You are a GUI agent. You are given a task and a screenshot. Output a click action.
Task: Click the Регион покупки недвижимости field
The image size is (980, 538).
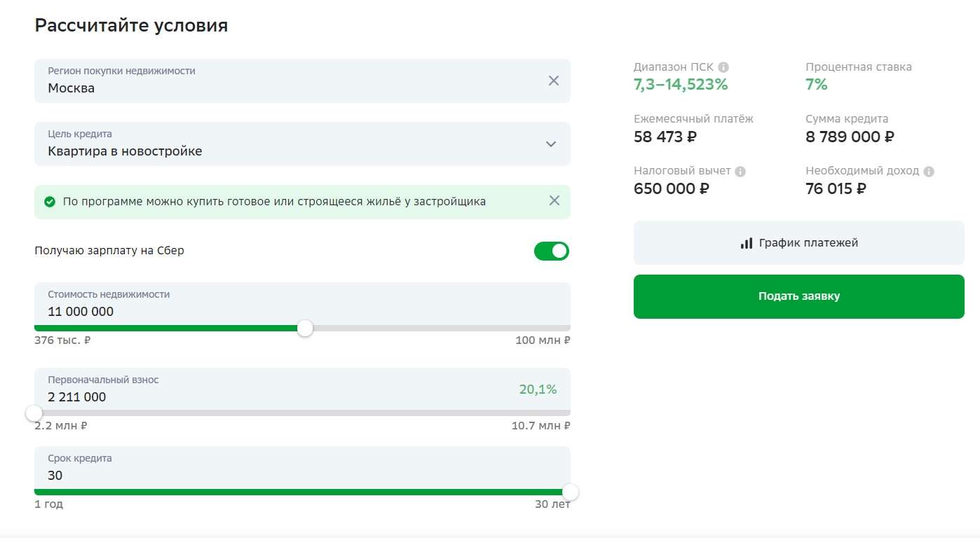[280, 81]
